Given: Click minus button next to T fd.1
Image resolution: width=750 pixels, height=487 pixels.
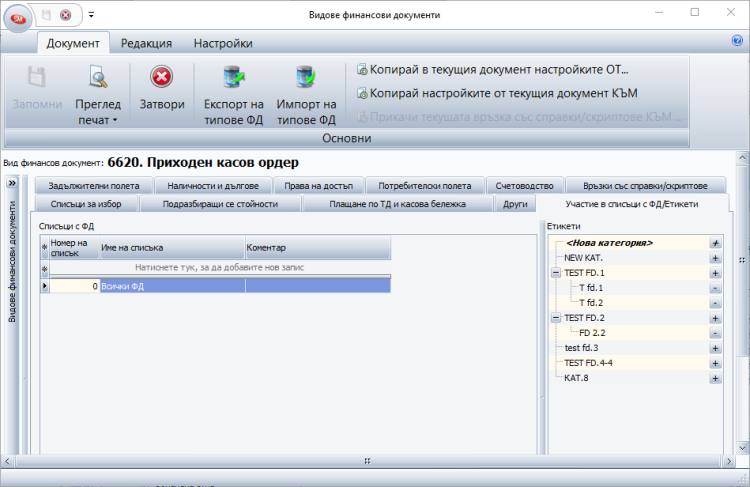Looking at the screenshot, I should point(715,288).
